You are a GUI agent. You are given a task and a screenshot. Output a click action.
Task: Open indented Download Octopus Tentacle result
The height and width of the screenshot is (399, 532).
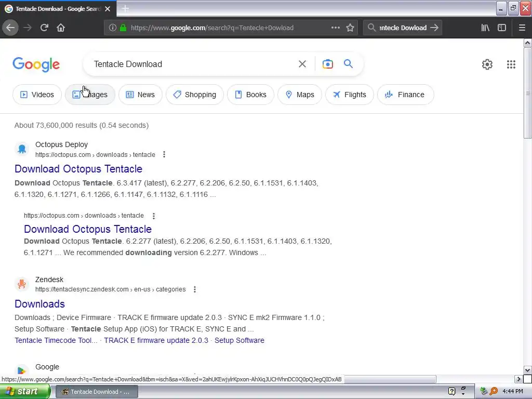click(x=87, y=229)
